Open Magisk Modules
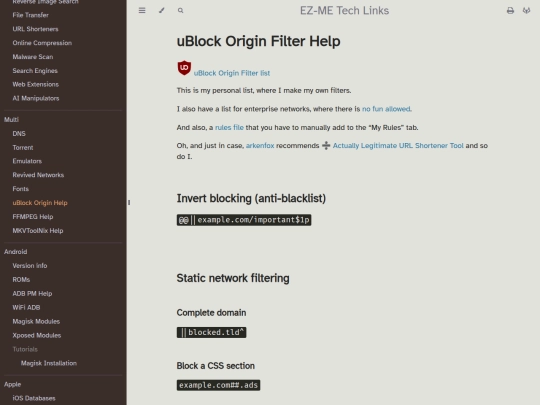540x405 pixels. point(36,321)
